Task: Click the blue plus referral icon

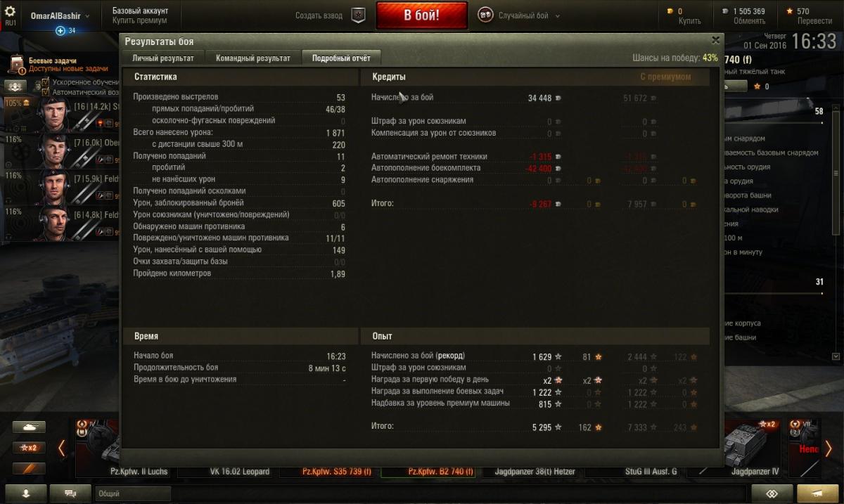Action: [60, 30]
